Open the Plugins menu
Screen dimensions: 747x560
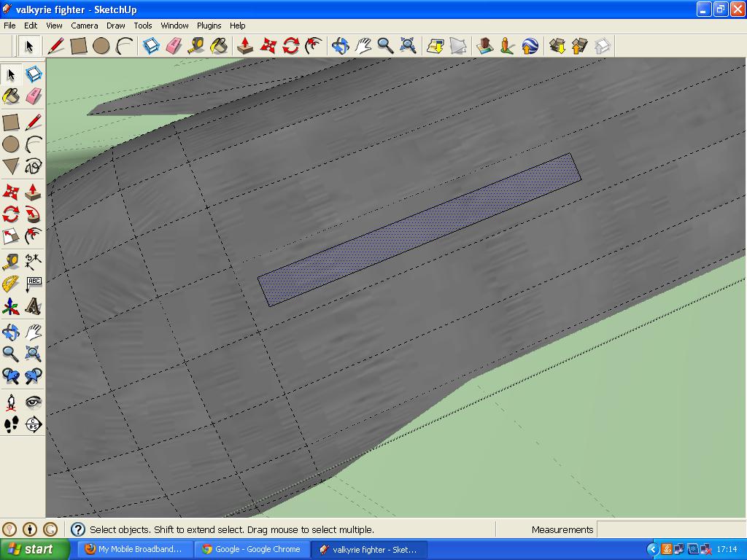[209, 25]
